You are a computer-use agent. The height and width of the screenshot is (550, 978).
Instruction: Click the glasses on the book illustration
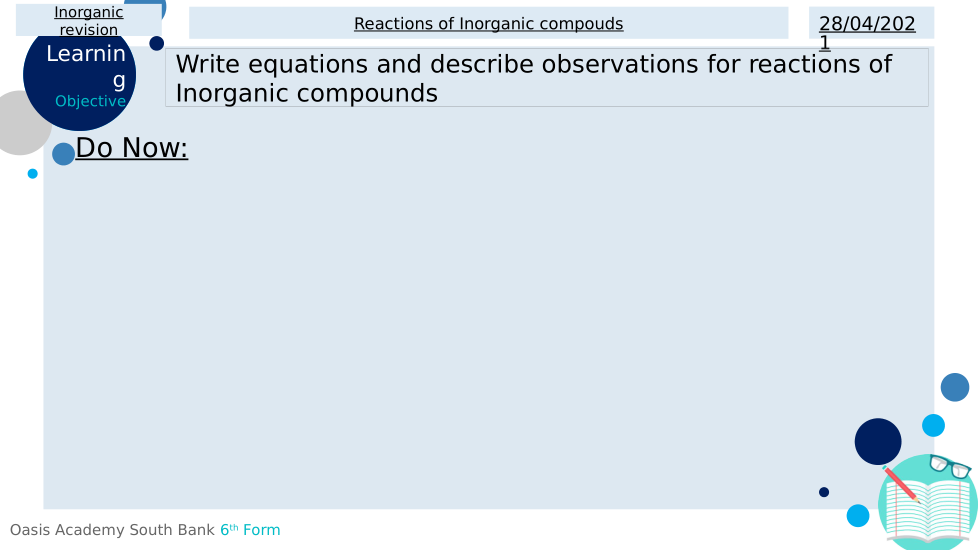click(x=949, y=466)
